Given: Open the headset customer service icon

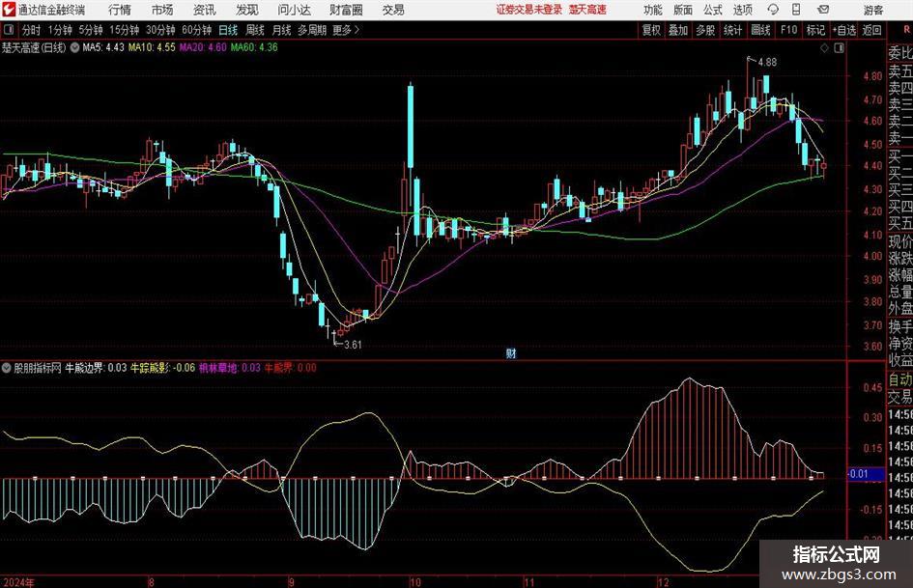Looking at the screenshot, I should [773, 10].
